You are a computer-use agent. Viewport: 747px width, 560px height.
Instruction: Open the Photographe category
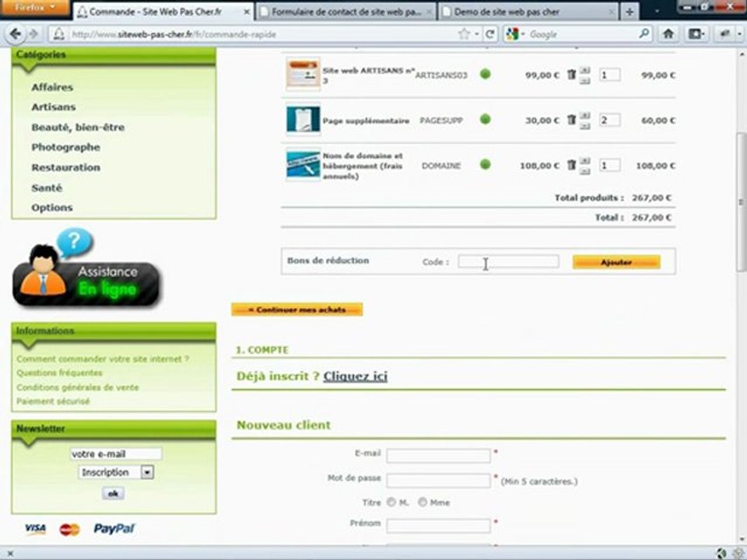[x=65, y=147]
